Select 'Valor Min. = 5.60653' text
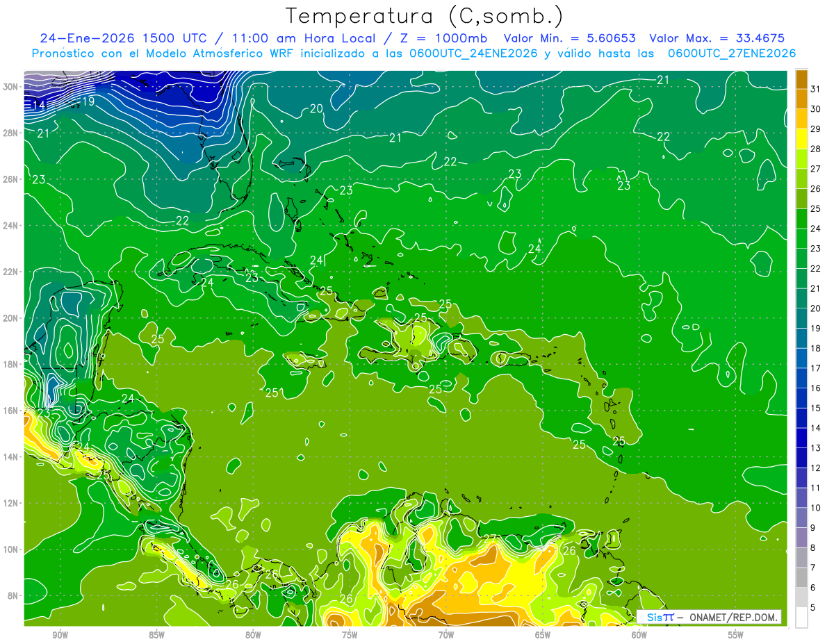 pos(570,38)
